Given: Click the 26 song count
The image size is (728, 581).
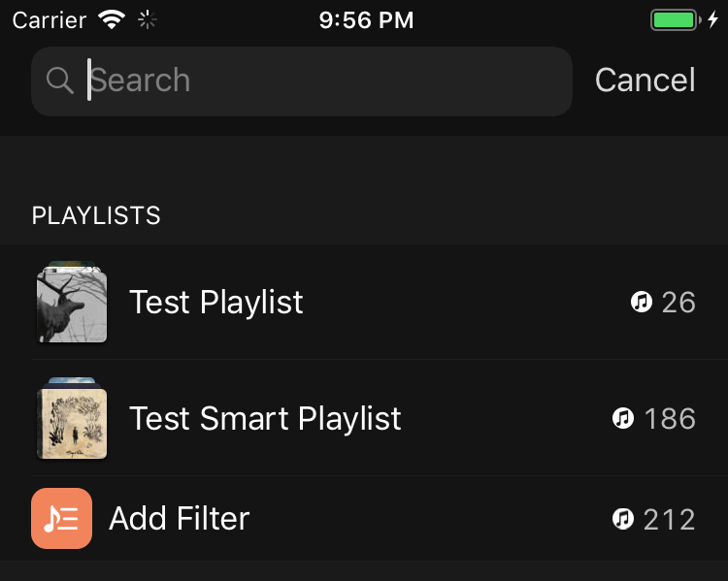Looking at the screenshot, I should 678,303.
